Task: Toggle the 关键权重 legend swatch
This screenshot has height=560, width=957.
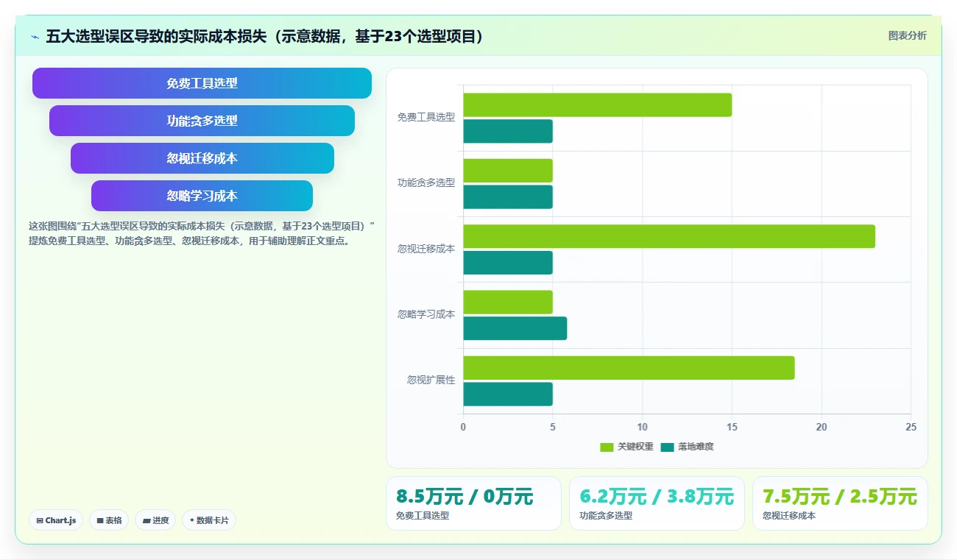Action: pos(607,447)
